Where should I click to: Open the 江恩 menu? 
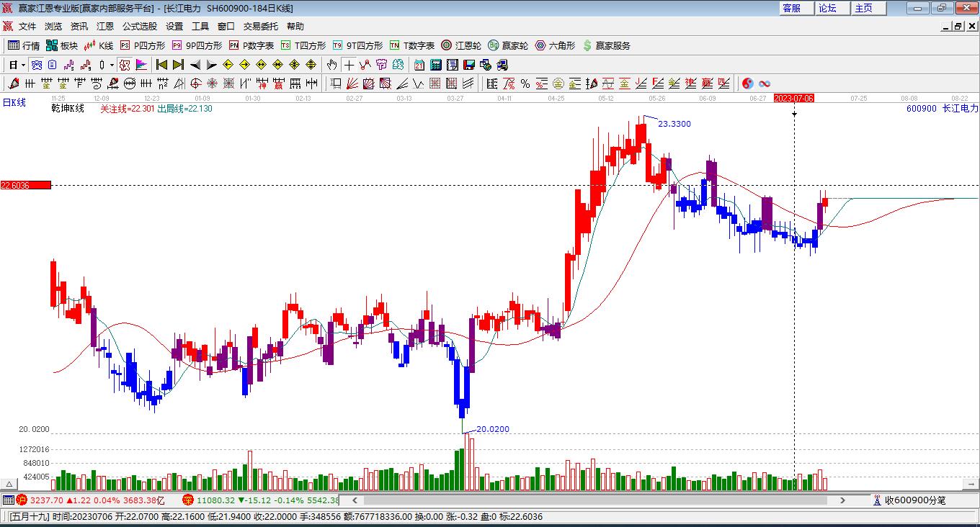(105, 27)
